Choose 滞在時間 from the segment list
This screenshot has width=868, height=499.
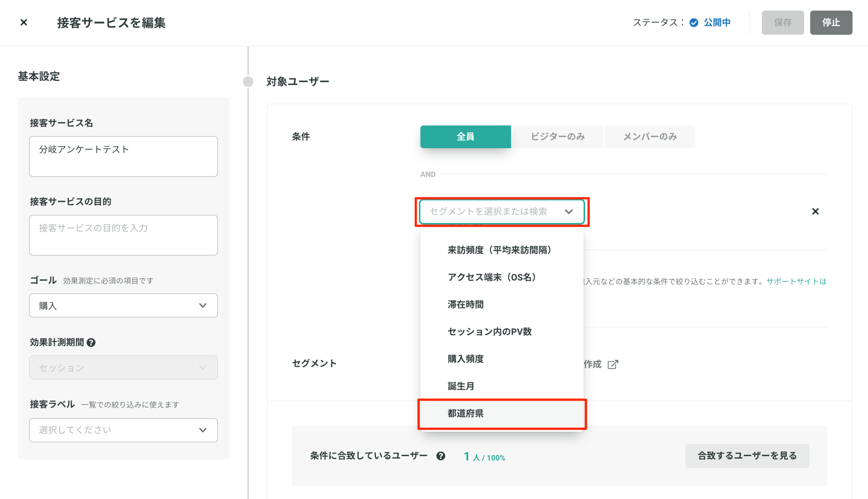pyautogui.click(x=502, y=304)
